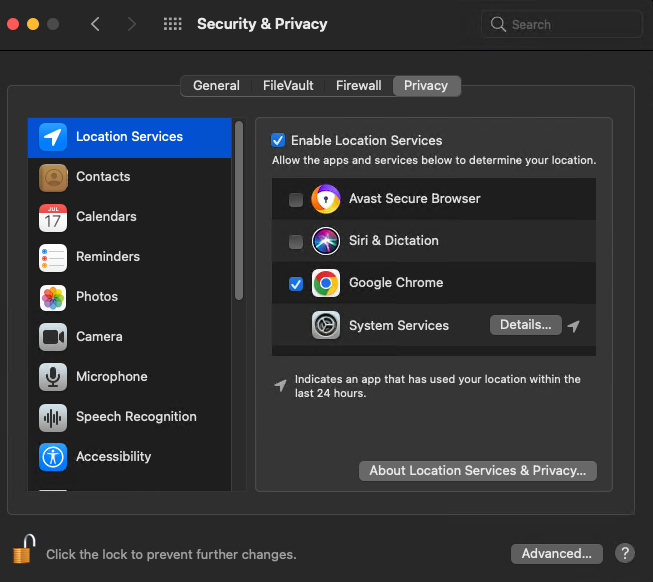Viewport: 653px width, 582px height.
Task: Click location arrow beside Details button
Action: (573, 326)
